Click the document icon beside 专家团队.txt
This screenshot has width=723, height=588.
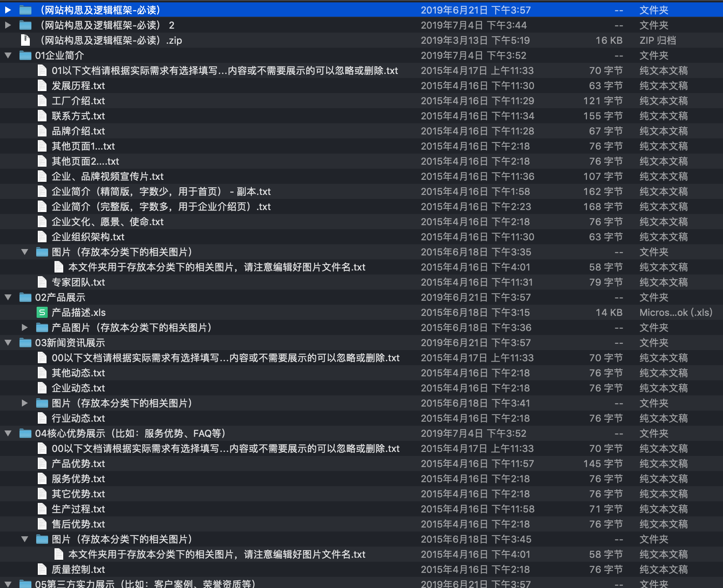[x=42, y=282]
